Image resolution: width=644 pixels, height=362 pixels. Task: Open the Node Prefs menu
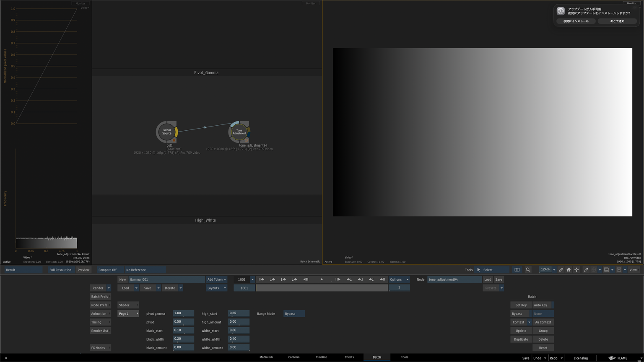coord(100,305)
